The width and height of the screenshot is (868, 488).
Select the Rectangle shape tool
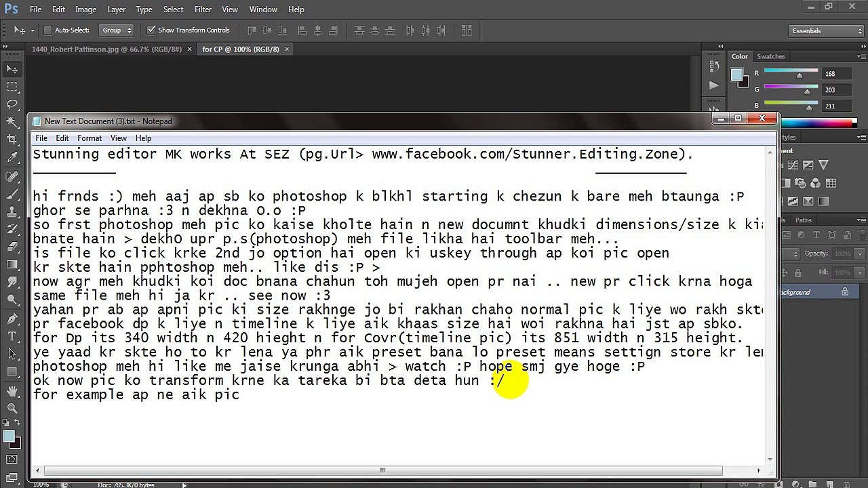click(x=12, y=371)
